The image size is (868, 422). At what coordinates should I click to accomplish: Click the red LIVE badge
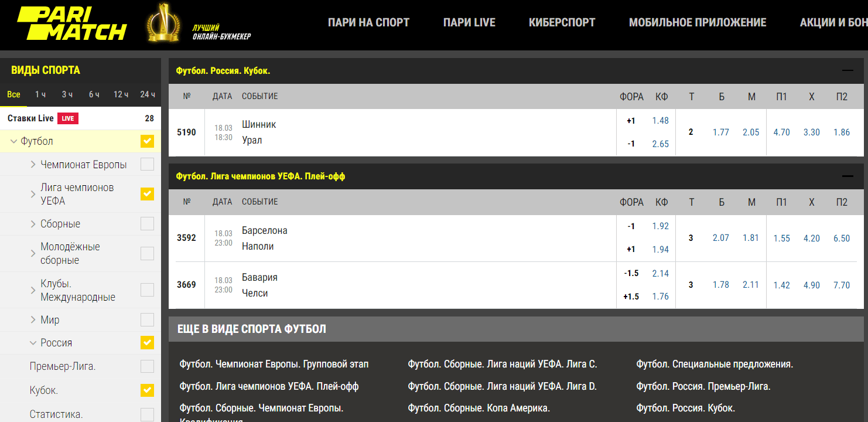(x=67, y=118)
